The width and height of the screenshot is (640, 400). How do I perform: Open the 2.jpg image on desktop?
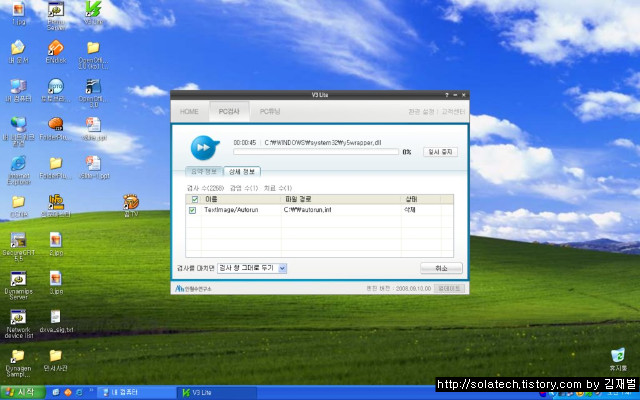(56, 244)
